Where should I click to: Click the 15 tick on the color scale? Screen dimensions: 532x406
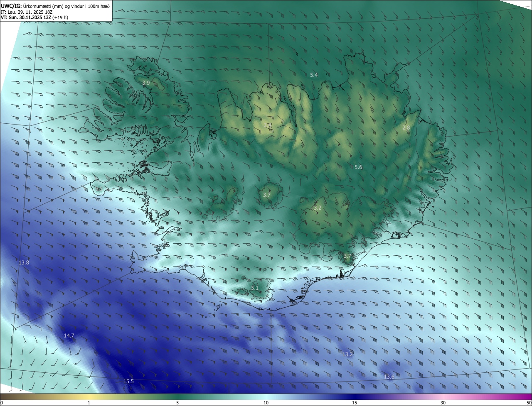[x=355, y=403]
